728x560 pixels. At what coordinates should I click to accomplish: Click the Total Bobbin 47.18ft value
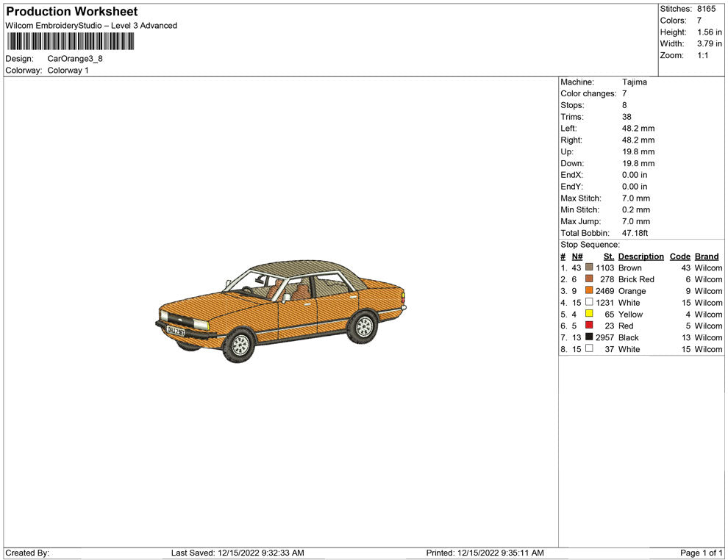pos(635,233)
